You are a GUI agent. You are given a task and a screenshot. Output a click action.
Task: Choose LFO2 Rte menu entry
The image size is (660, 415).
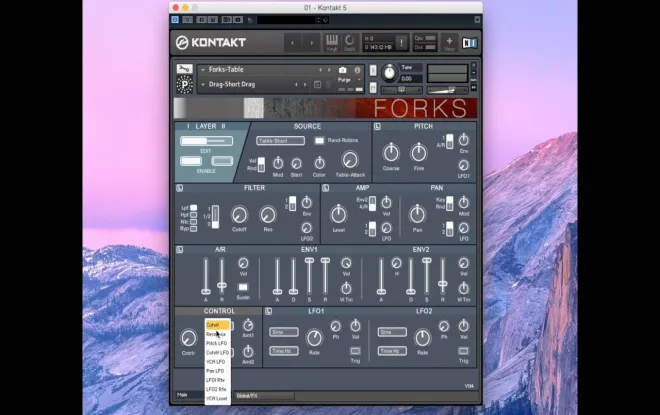tap(217, 389)
